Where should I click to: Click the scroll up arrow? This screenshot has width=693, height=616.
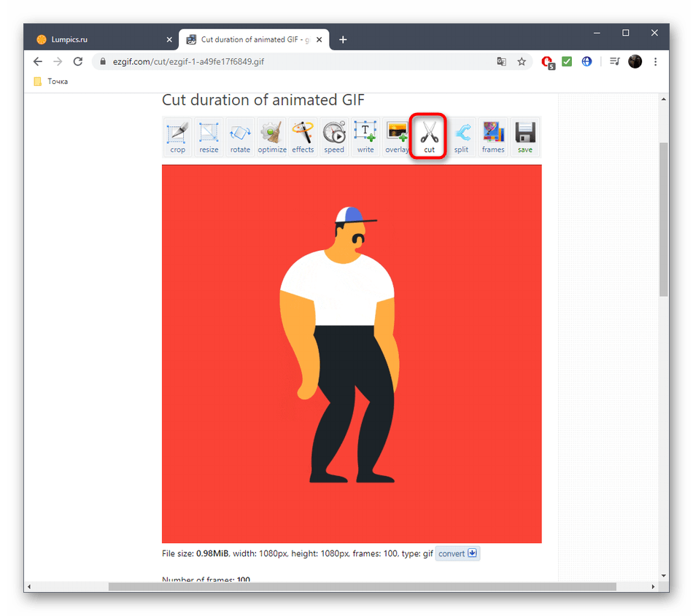pos(663,99)
